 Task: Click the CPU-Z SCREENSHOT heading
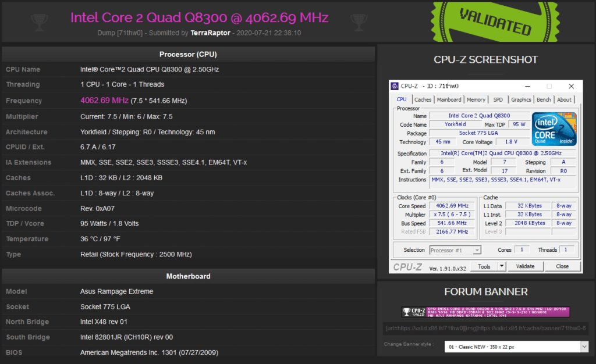(485, 59)
